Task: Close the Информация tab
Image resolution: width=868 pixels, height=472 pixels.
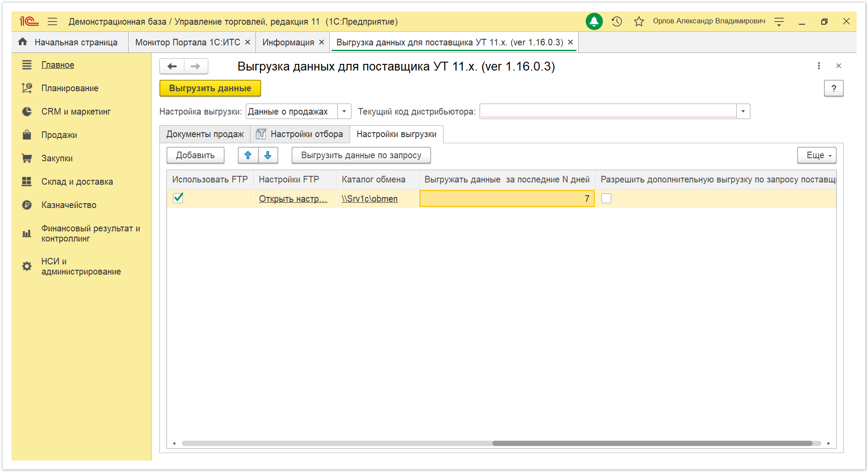Action: point(321,42)
